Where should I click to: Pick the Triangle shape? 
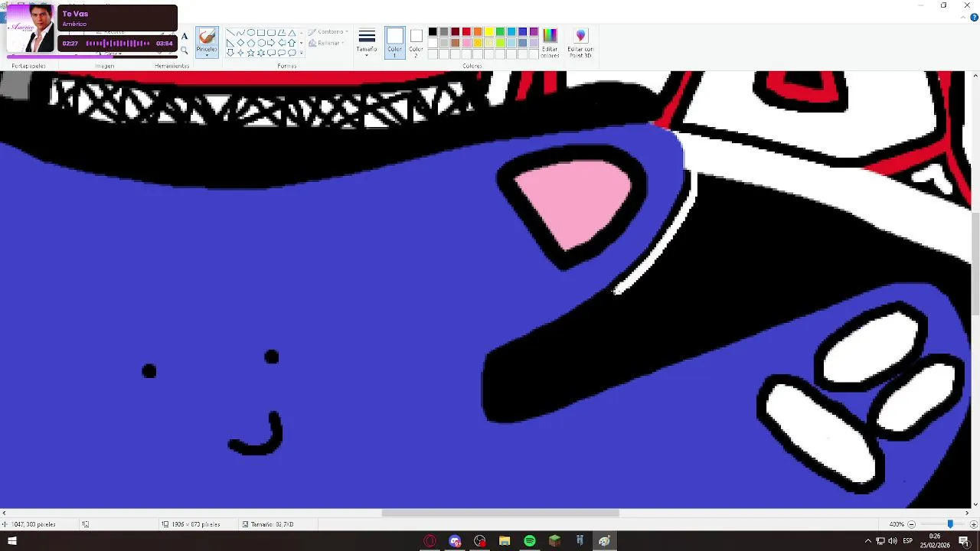tap(292, 32)
